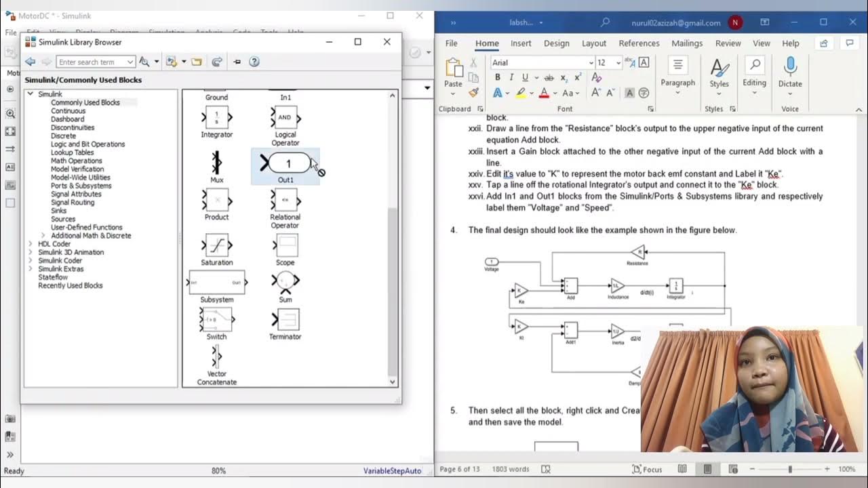This screenshot has width=868, height=488.
Task: Open the References tab in Word
Action: [639, 43]
